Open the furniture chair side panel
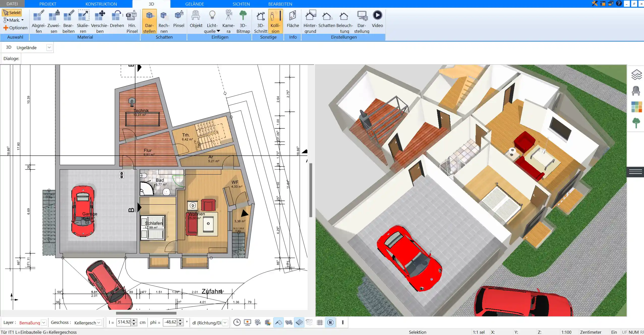Image resolution: width=644 pixels, height=335 pixels. coord(636,91)
